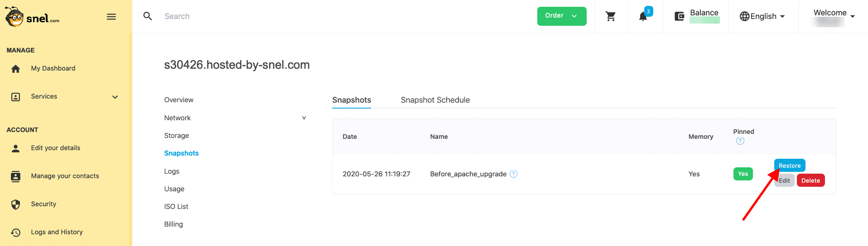The image size is (868, 246).
Task: Delete the Before_apache_upgrade snapshot
Action: click(810, 180)
